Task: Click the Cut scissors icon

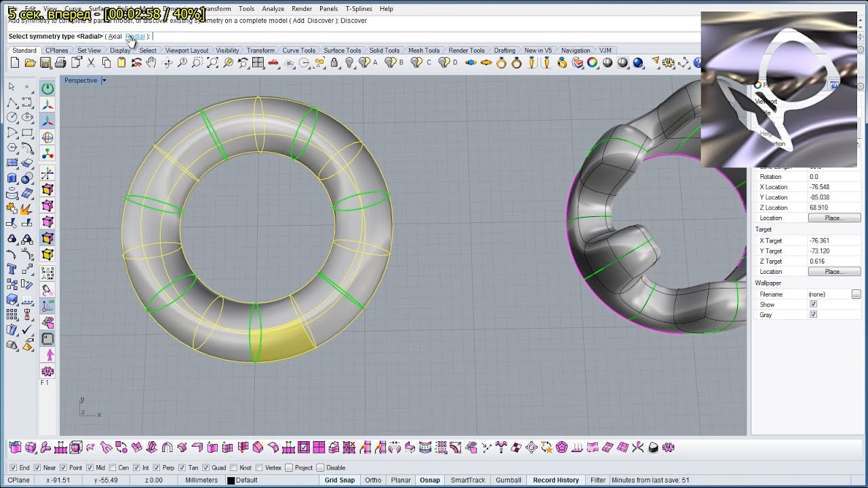Action: [91, 63]
